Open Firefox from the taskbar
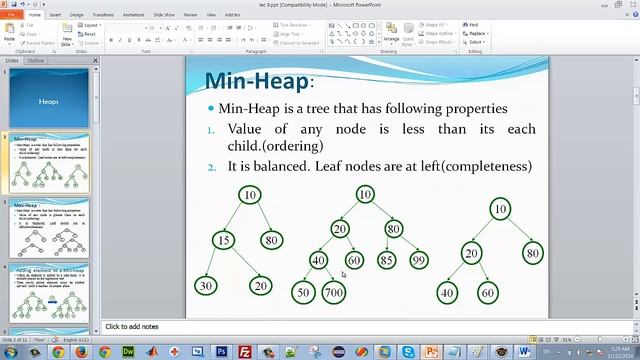 [81, 351]
